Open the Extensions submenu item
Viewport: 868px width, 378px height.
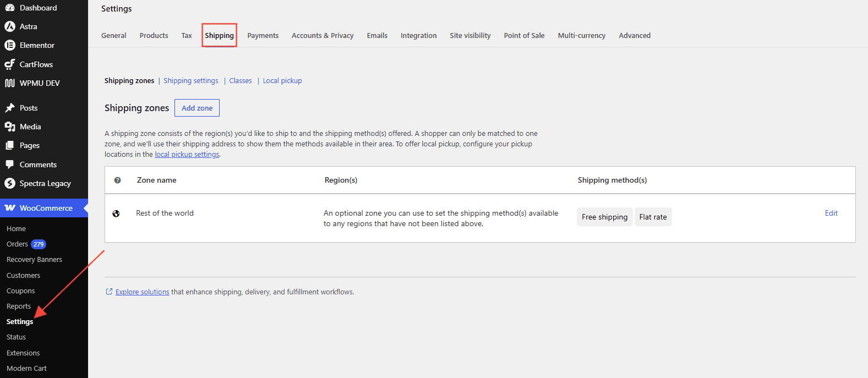tap(23, 353)
